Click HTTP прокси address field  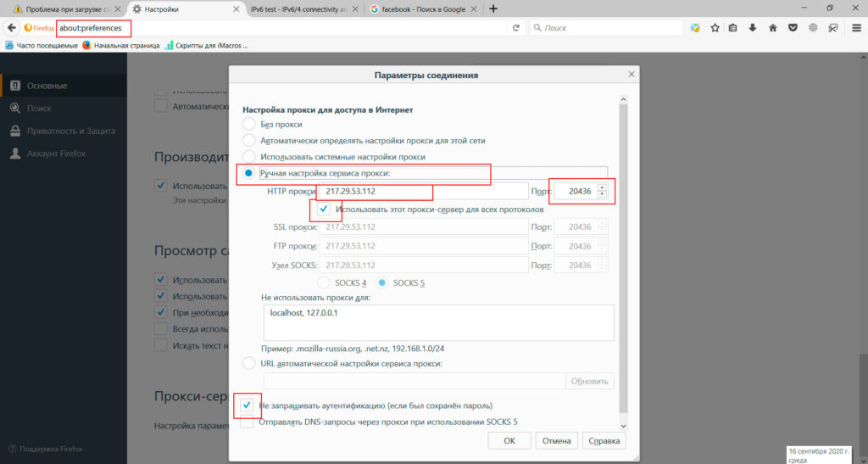pos(424,191)
